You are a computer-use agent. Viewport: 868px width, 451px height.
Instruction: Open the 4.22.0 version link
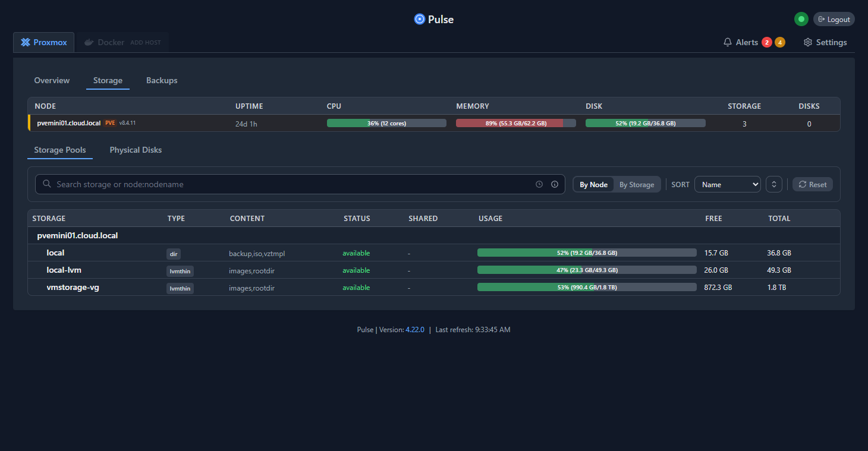(414, 330)
